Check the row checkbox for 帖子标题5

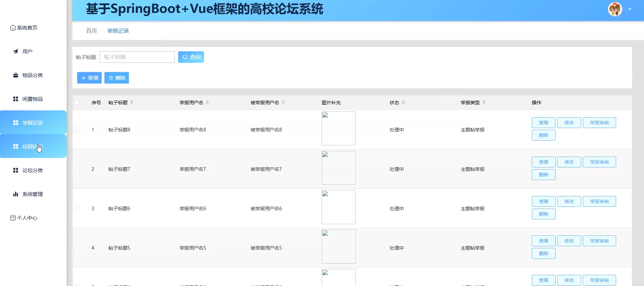click(77, 248)
